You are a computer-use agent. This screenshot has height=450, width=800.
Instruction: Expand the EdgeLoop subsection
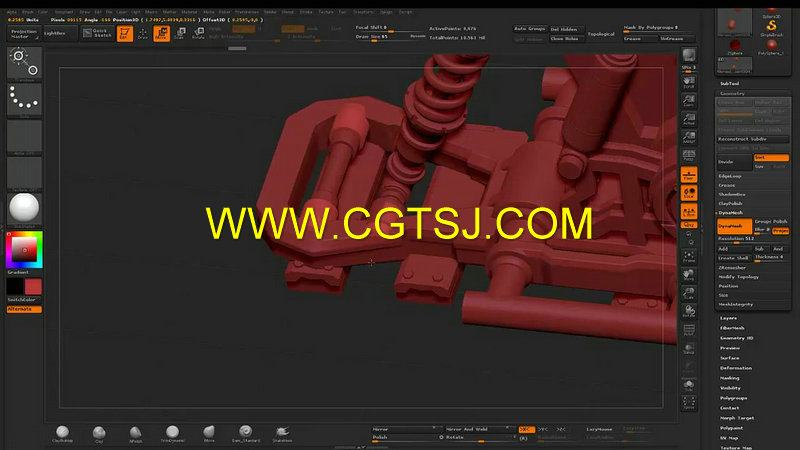[x=730, y=176]
